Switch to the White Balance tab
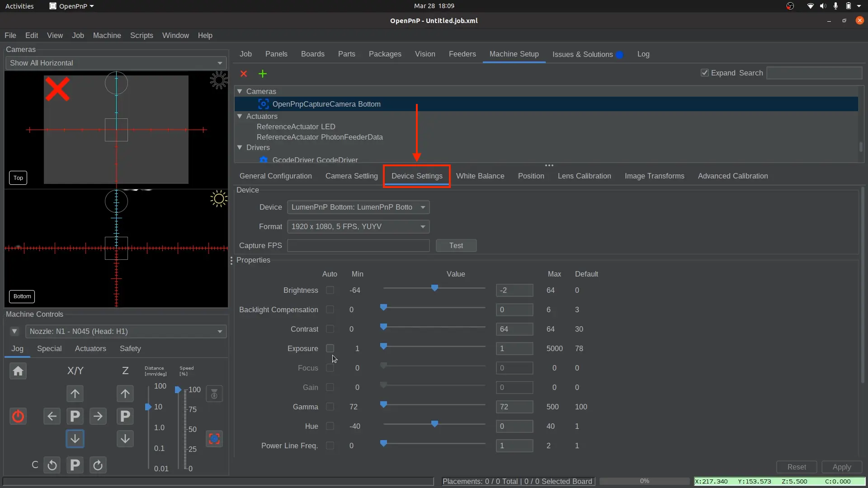This screenshot has height=488, width=868. click(x=480, y=176)
